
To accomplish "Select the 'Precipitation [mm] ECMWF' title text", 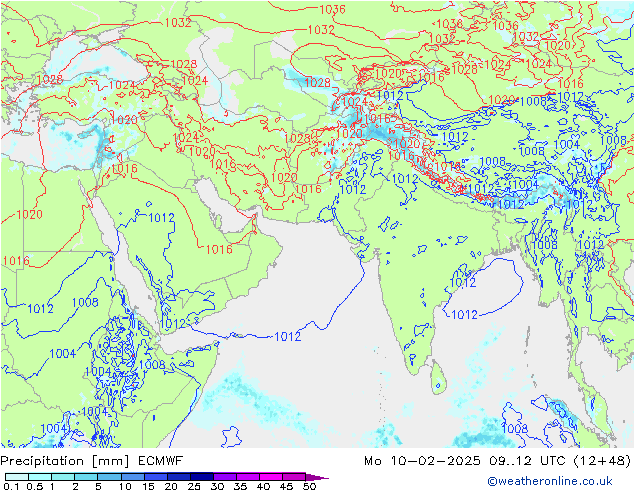I will click(92, 461).
